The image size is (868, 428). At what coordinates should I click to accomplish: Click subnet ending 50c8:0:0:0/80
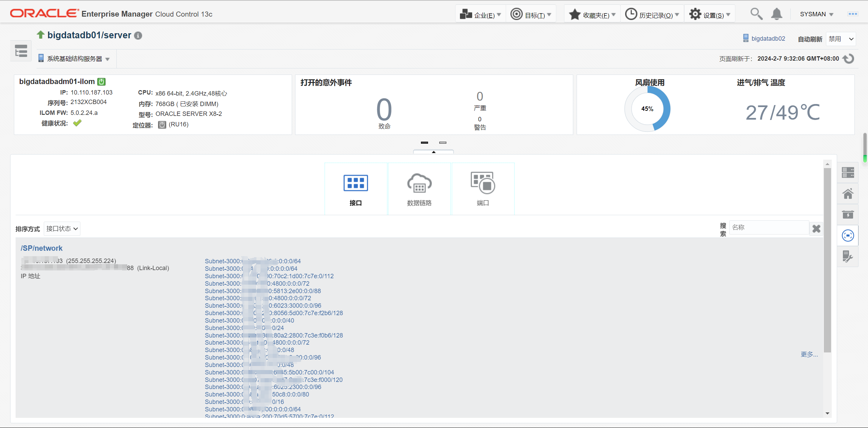pos(257,394)
